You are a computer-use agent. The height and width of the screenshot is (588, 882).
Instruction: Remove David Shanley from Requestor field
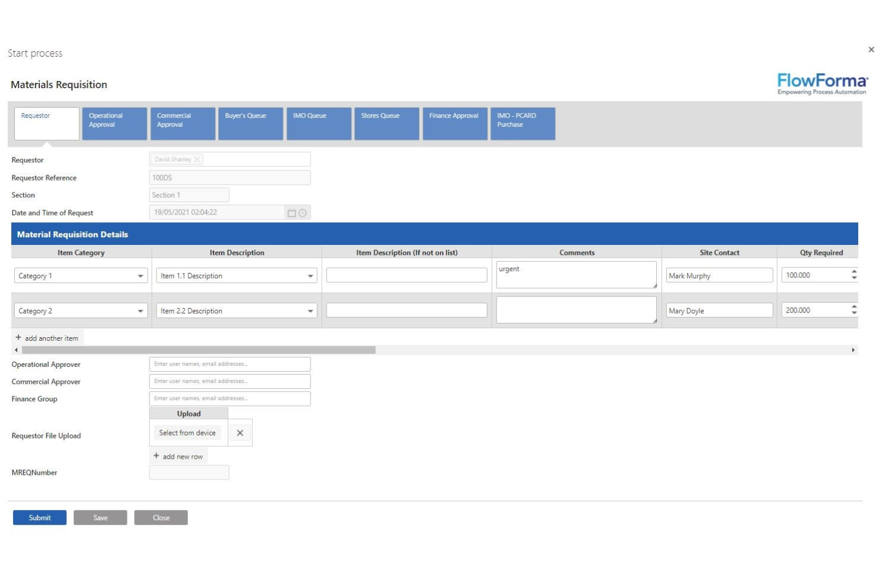(197, 160)
